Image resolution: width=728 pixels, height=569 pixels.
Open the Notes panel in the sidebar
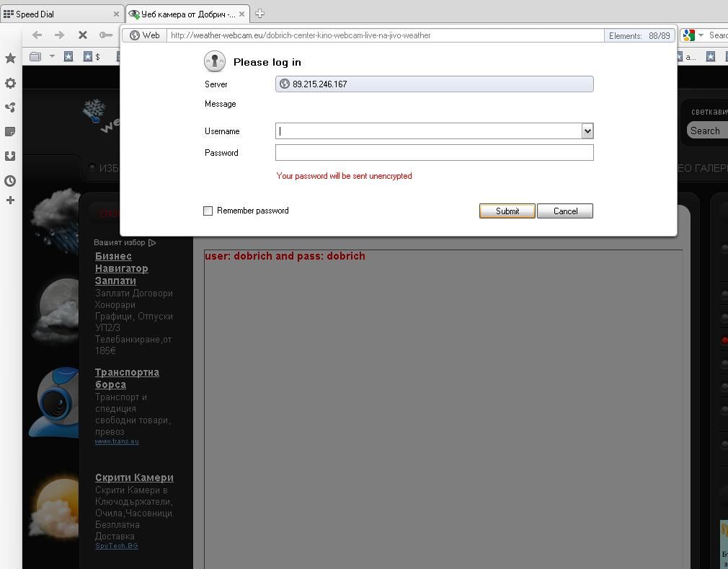[10, 132]
